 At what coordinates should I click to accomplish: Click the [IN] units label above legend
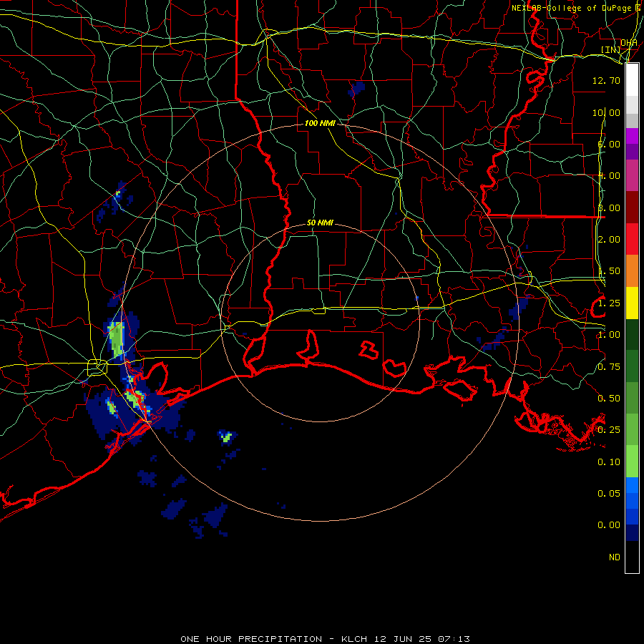[x=611, y=49]
